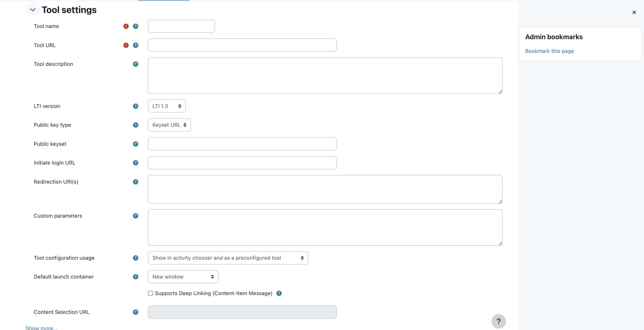The image size is (644, 330).
Task: Open Tool configuration usage dropdown
Action: [x=228, y=258]
